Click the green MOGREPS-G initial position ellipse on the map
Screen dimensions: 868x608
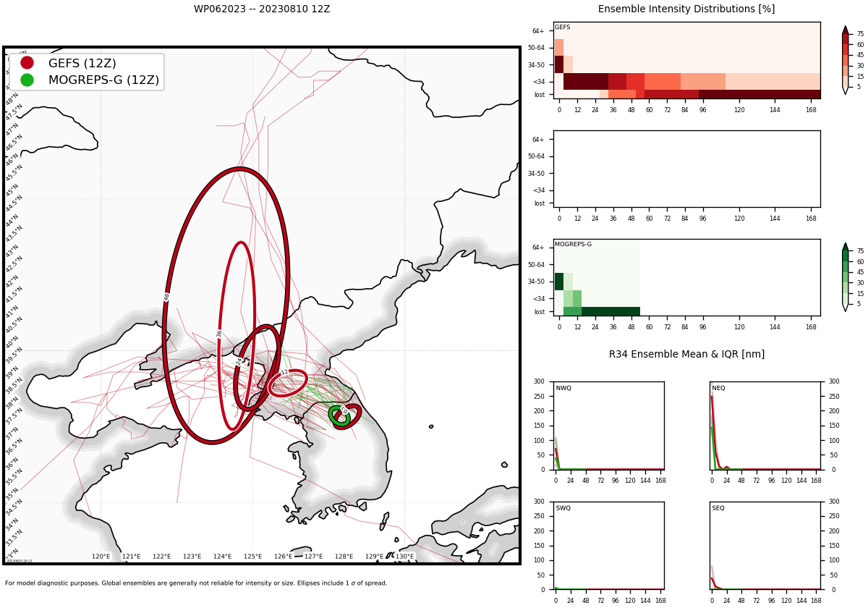point(339,415)
